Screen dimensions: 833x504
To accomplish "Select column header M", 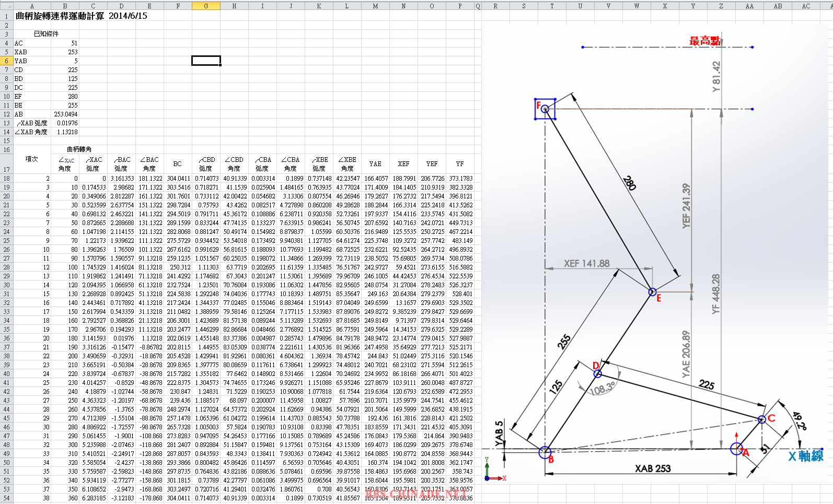I will (375, 6).
